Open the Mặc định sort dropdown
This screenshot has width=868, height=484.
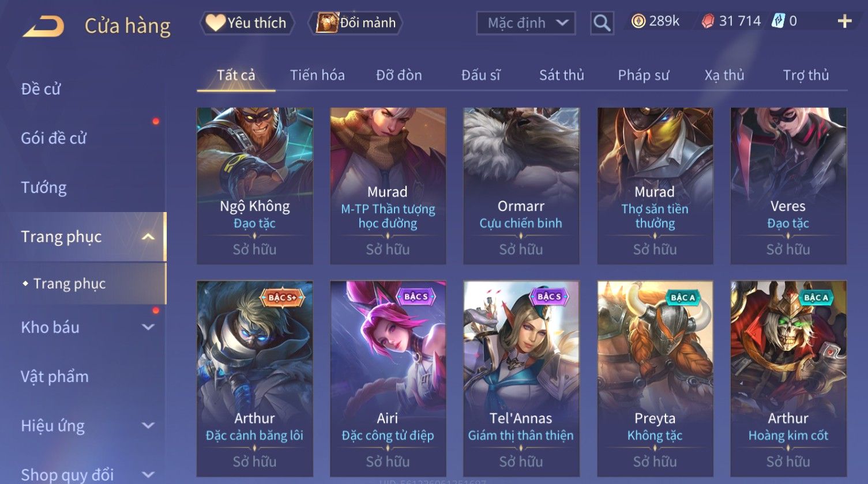click(x=525, y=23)
